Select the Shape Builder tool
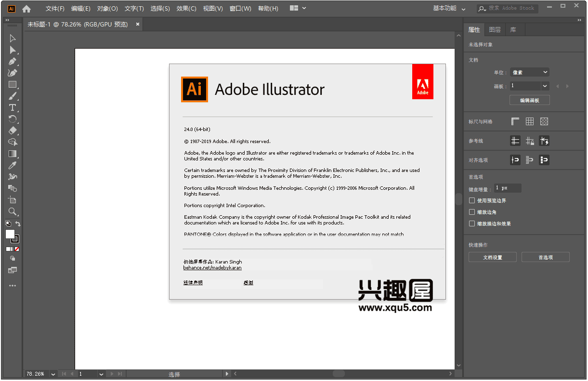This screenshot has height=381, width=588. tap(13, 142)
